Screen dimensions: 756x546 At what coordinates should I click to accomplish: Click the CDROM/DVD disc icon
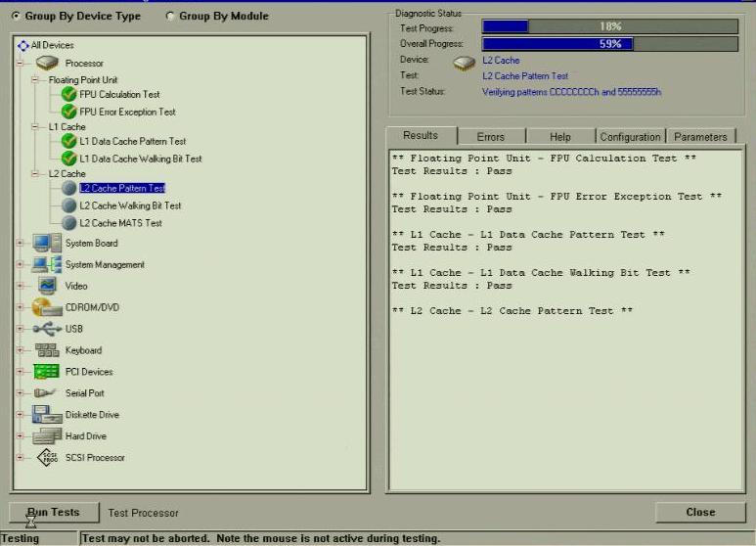(47, 307)
